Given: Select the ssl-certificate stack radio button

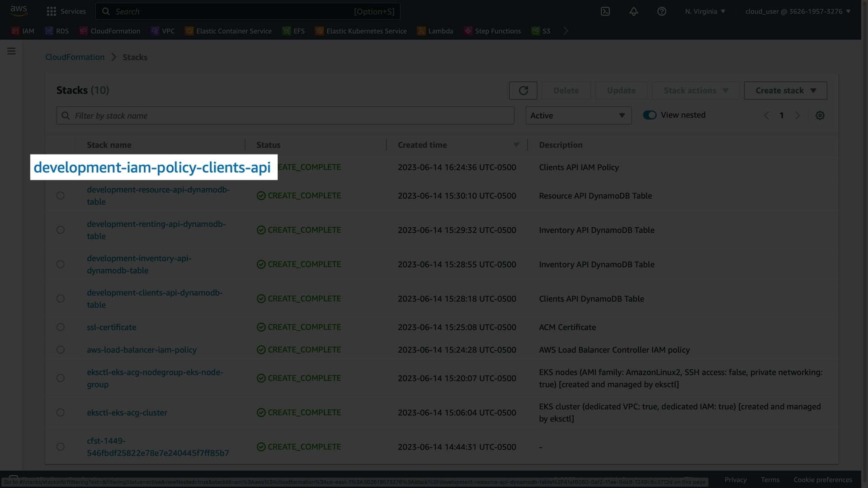Looking at the screenshot, I should click(61, 327).
